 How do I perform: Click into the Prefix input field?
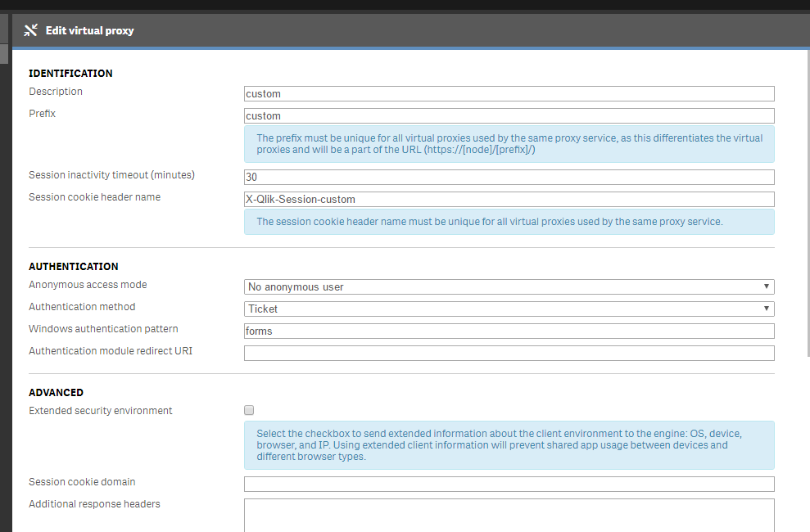pos(509,115)
